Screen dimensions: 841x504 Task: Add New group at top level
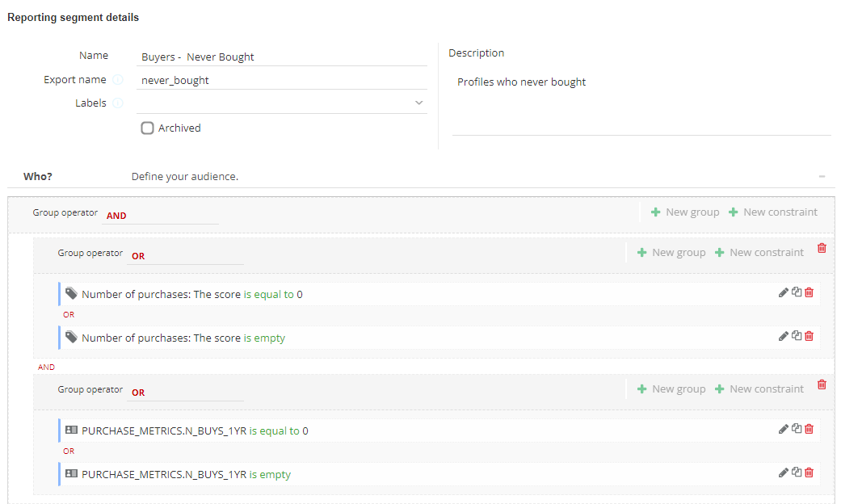pos(685,212)
